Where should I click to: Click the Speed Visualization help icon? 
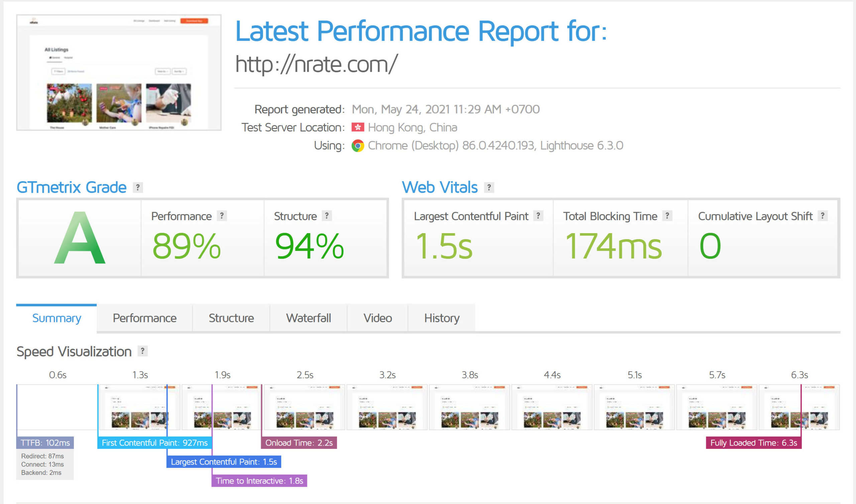[142, 351]
